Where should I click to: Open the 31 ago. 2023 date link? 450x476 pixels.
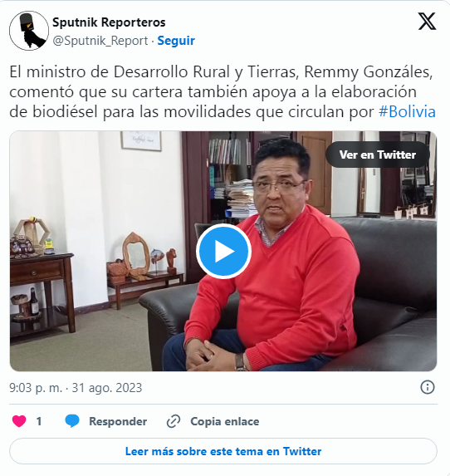tap(107, 388)
